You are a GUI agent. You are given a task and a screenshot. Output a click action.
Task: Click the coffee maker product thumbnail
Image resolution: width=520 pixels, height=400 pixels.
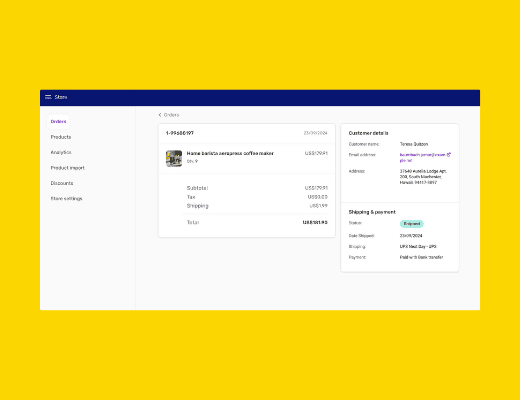pyautogui.click(x=174, y=158)
